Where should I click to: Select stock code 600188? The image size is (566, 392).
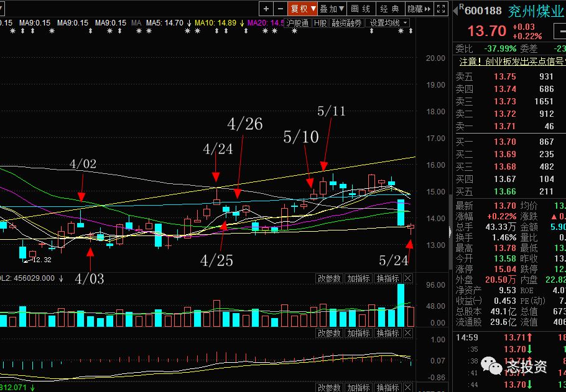[483, 11]
